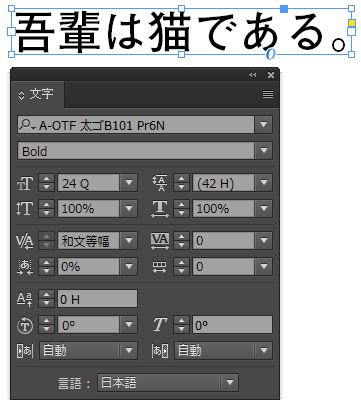Expand the Bold font style dropdown
This screenshot has width=361, height=410.
[x=264, y=151]
